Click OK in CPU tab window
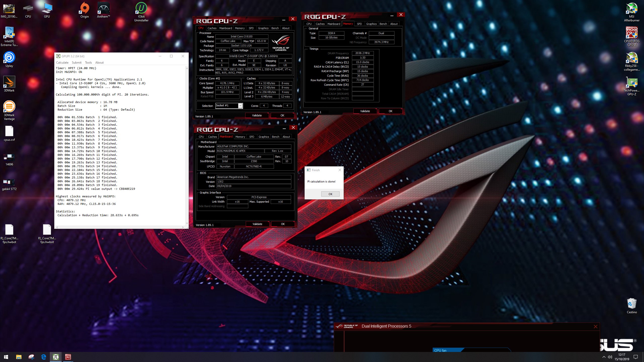 pyautogui.click(x=282, y=115)
